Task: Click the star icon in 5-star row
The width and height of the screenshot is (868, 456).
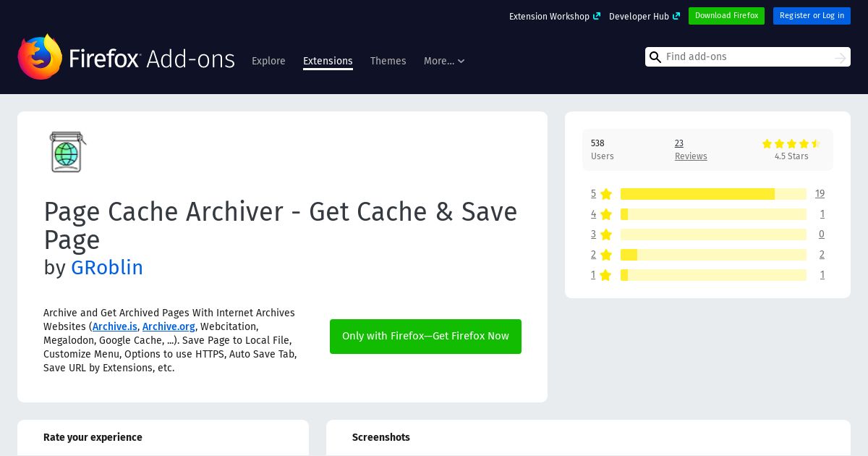Action: click(606, 194)
